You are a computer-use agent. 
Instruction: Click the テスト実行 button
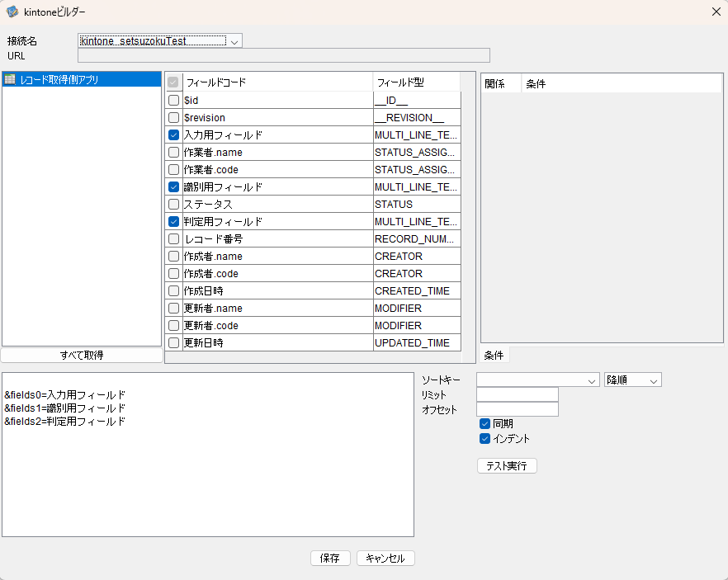(507, 466)
